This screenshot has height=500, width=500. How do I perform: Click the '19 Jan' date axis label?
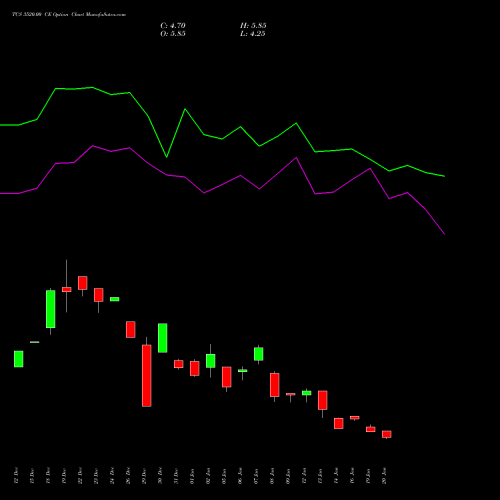[x=368, y=476]
